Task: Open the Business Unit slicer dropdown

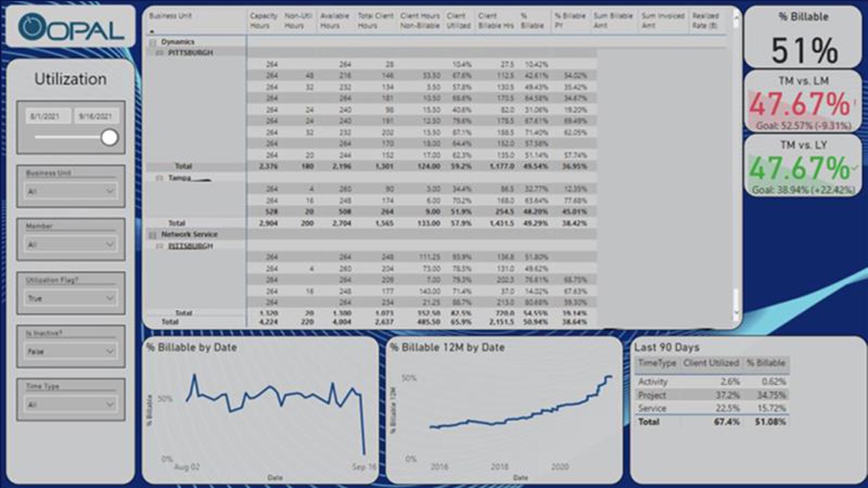Action: pyautogui.click(x=71, y=192)
